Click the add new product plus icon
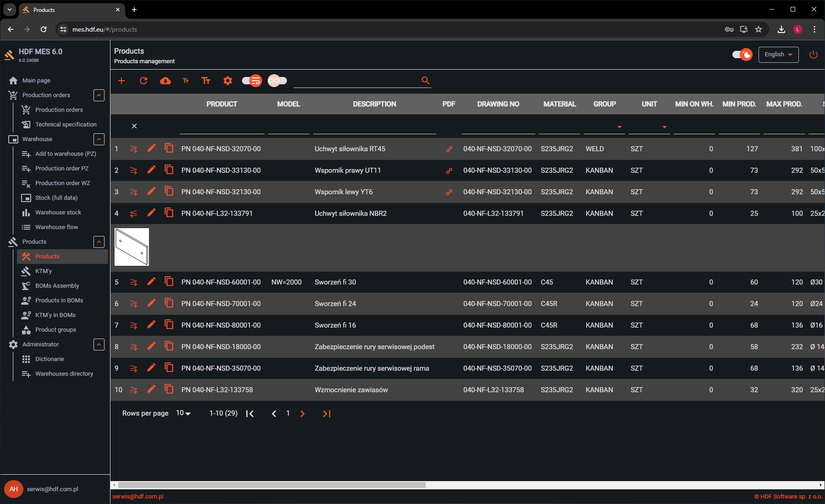Screen dimensions: 825x504 121,81
